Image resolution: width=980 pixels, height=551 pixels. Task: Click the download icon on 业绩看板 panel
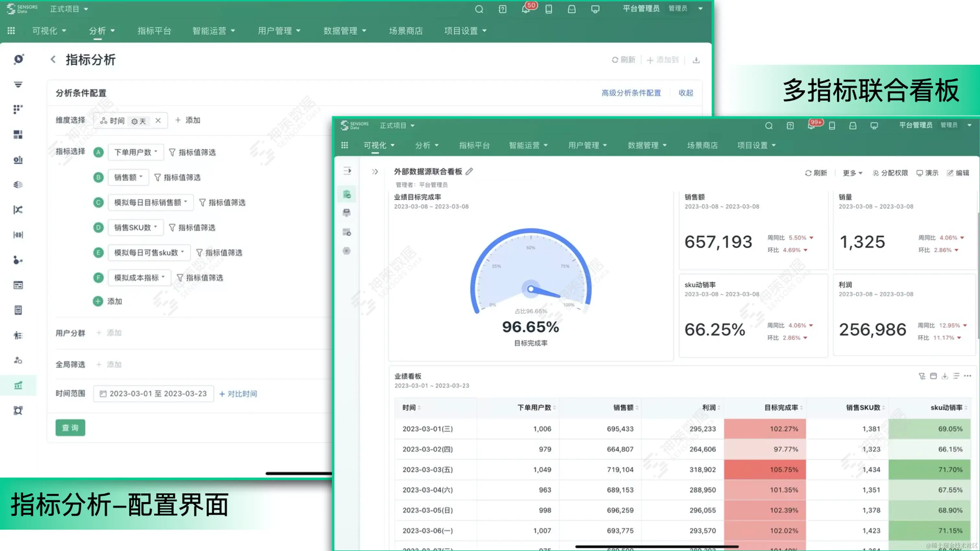tap(945, 376)
